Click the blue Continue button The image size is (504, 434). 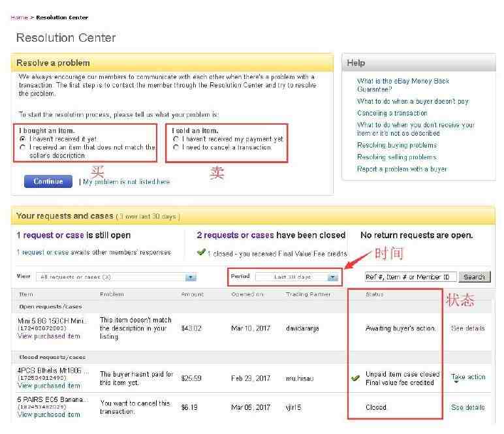[x=48, y=181]
